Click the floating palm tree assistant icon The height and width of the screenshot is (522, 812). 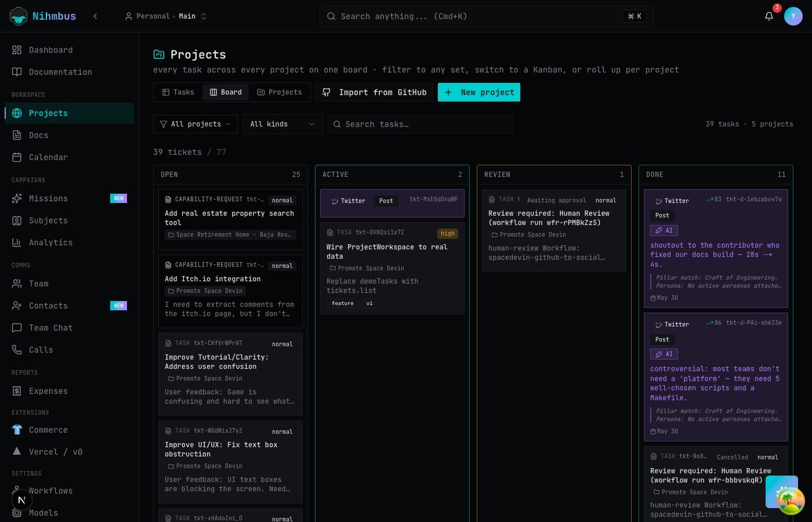point(791,501)
